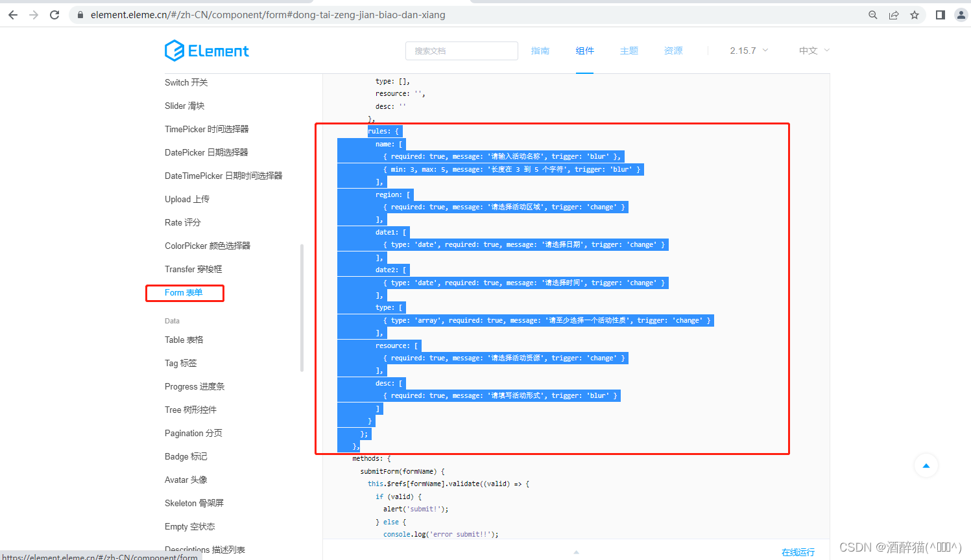Open Badge 标记 component page
Image resolution: width=971 pixels, height=560 pixels.
[186, 456]
